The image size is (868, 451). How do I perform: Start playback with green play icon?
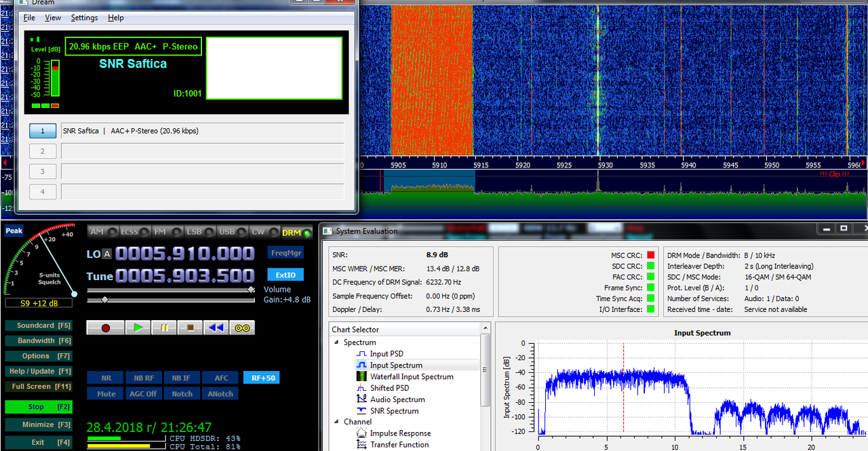click(x=138, y=328)
